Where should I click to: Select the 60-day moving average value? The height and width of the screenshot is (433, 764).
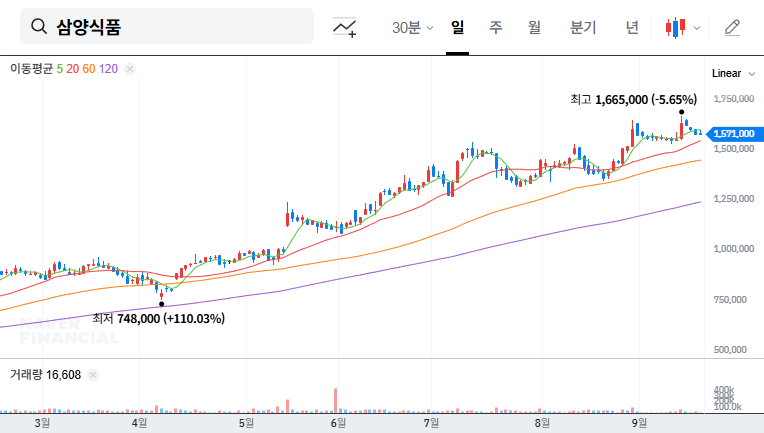89,69
